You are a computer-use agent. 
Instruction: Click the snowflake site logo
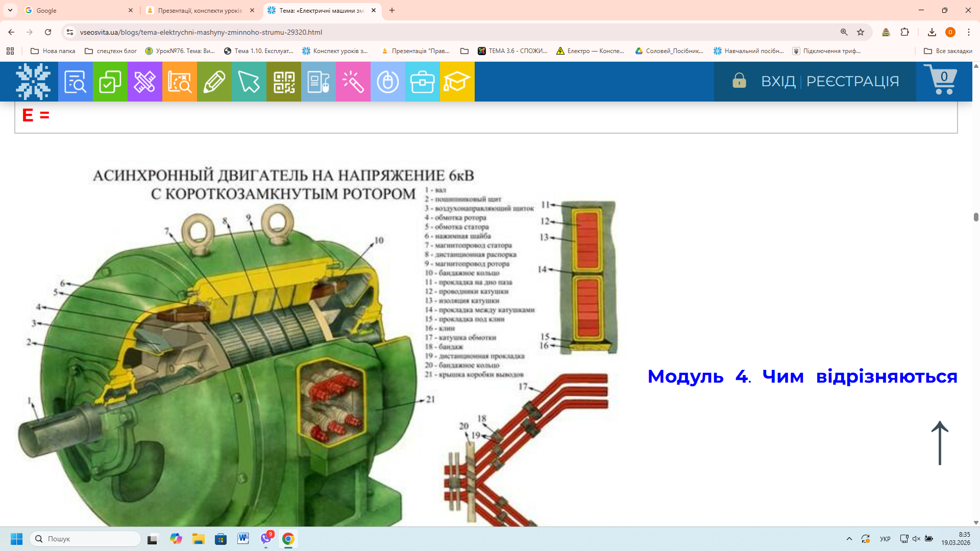[x=33, y=82]
